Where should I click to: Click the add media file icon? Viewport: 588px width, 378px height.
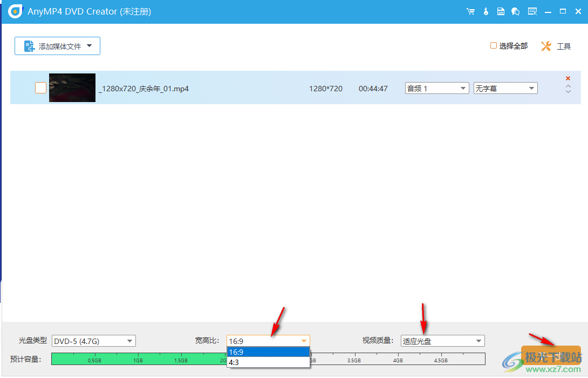[29, 46]
